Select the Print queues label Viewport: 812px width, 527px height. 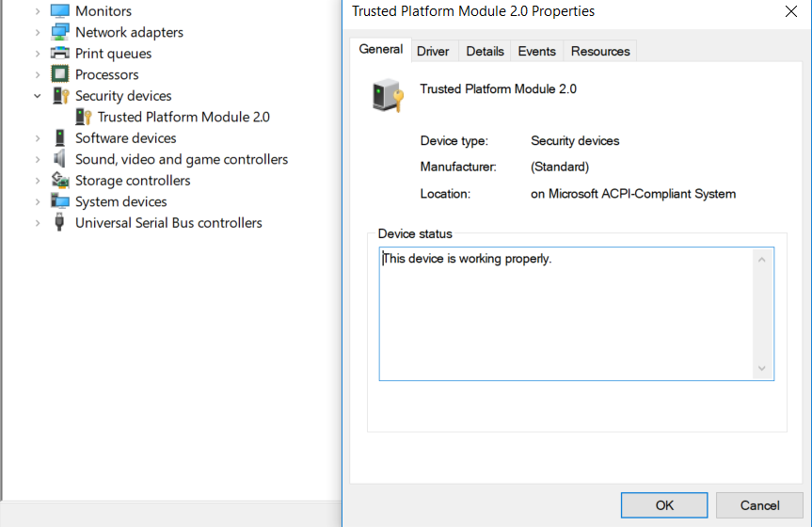point(114,54)
